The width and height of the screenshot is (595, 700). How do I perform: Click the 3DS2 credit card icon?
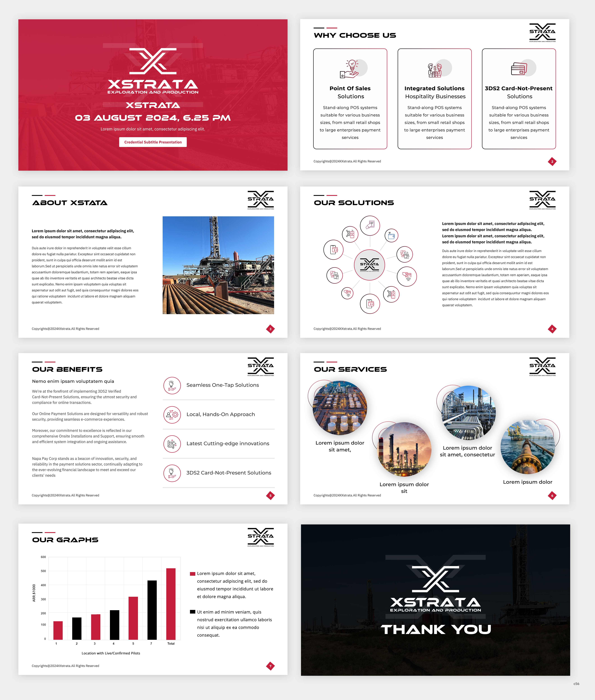(519, 69)
